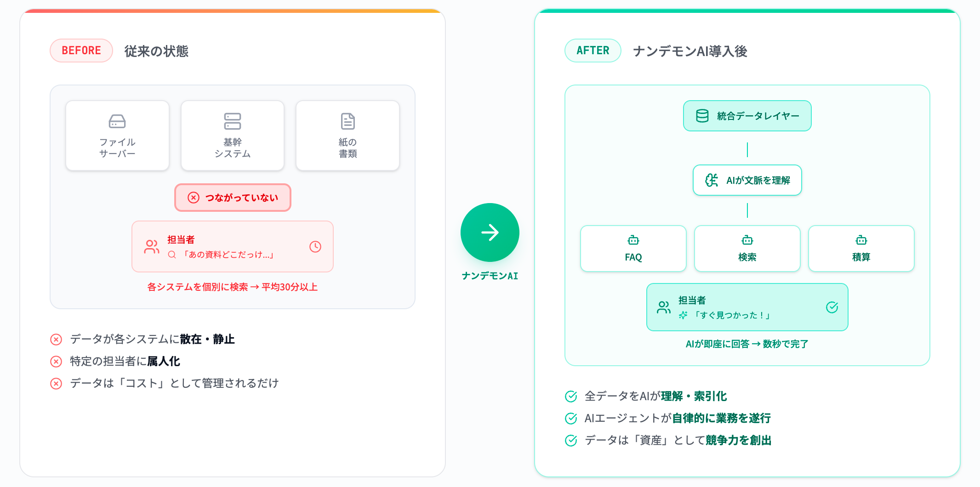Click the X mark beside 属人化

click(x=56, y=362)
